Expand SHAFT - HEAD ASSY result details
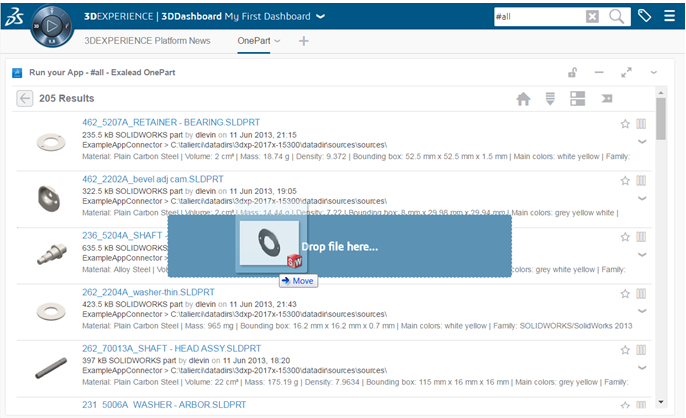 [642, 368]
